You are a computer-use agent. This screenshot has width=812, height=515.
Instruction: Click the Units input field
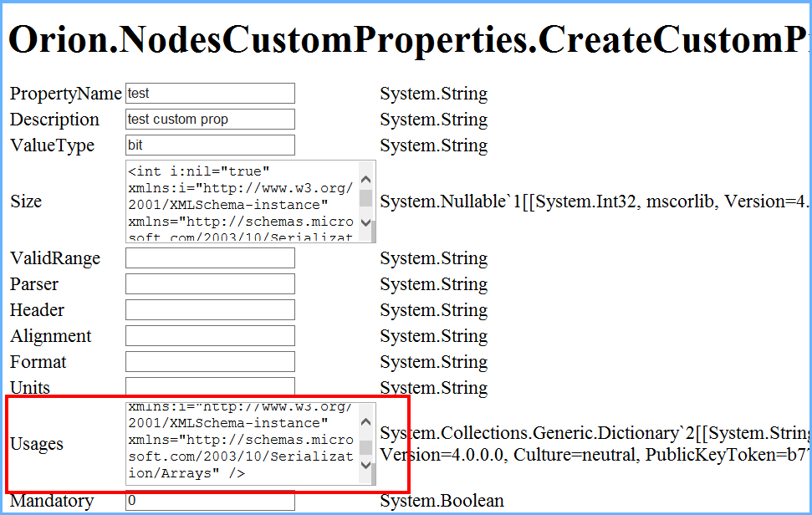[210, 386]
